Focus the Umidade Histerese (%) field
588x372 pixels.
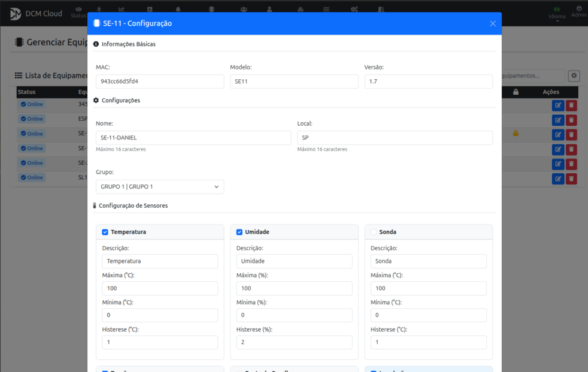[x=294, y=342]
